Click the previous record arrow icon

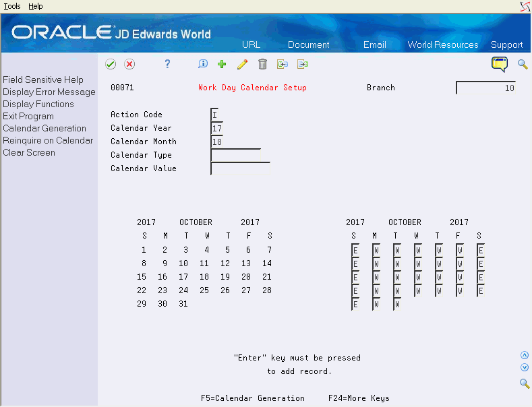[x=283, y=64]
